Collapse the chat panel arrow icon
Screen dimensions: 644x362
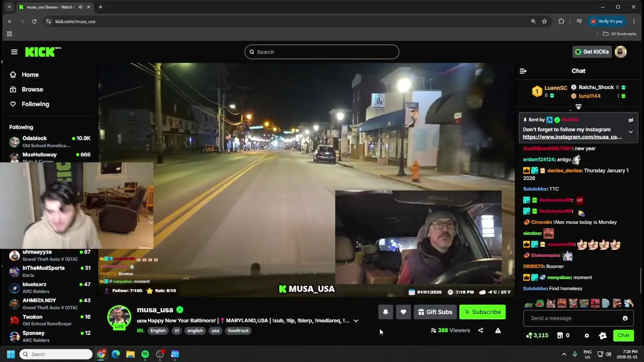(x=523, y=71)
